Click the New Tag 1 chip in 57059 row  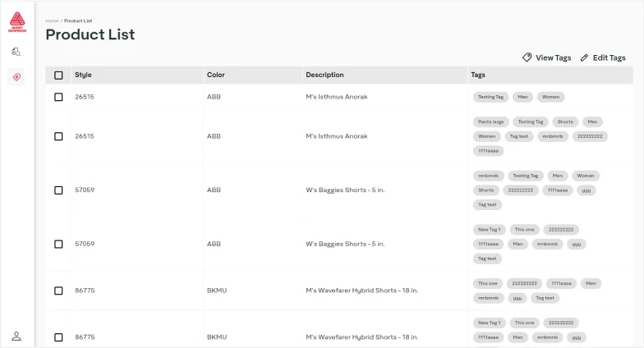(x=489, y=230)
